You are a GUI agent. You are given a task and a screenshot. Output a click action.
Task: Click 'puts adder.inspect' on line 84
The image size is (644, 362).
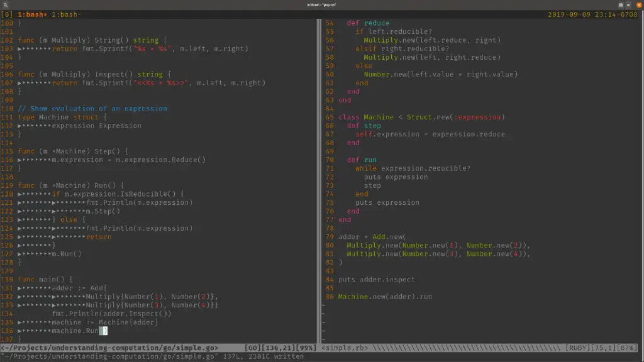[x=377, y=280]
